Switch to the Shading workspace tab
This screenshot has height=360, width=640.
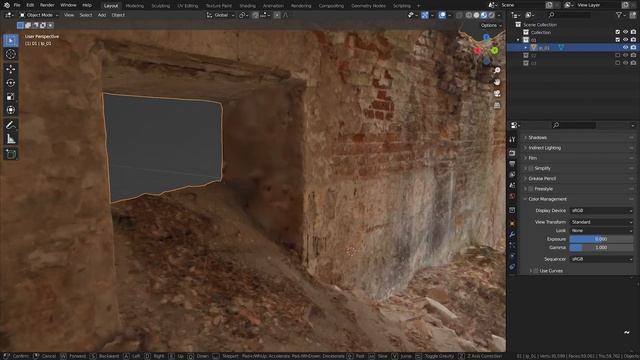click(247, 6)
